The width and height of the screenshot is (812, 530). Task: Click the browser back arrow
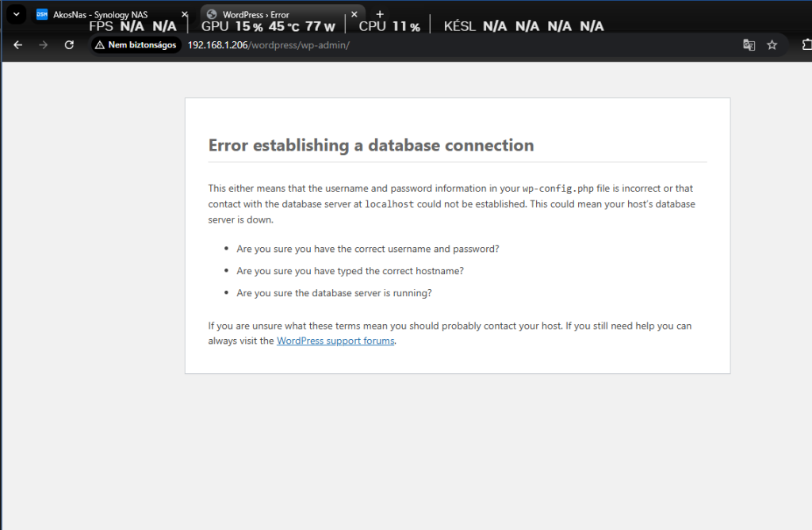[x=18, y=45]
